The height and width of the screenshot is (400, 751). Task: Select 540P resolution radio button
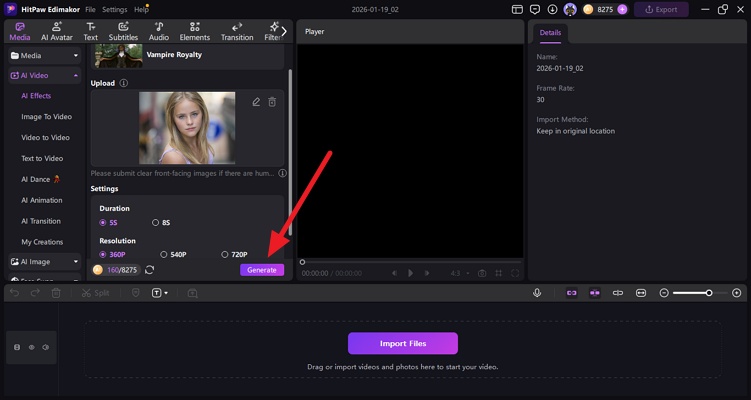point(164,254)
